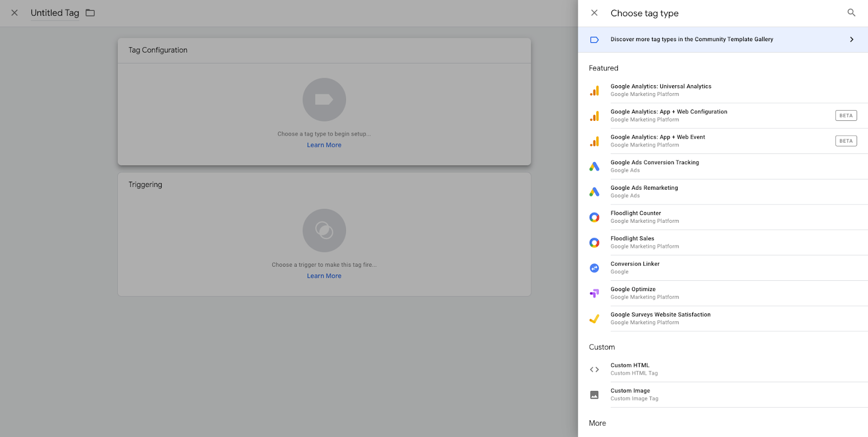Image resolution: width=868 pixels, height=437 pixels.
Task: Click Conversion Linker blue circle icon
Action: tap(595, 268)
